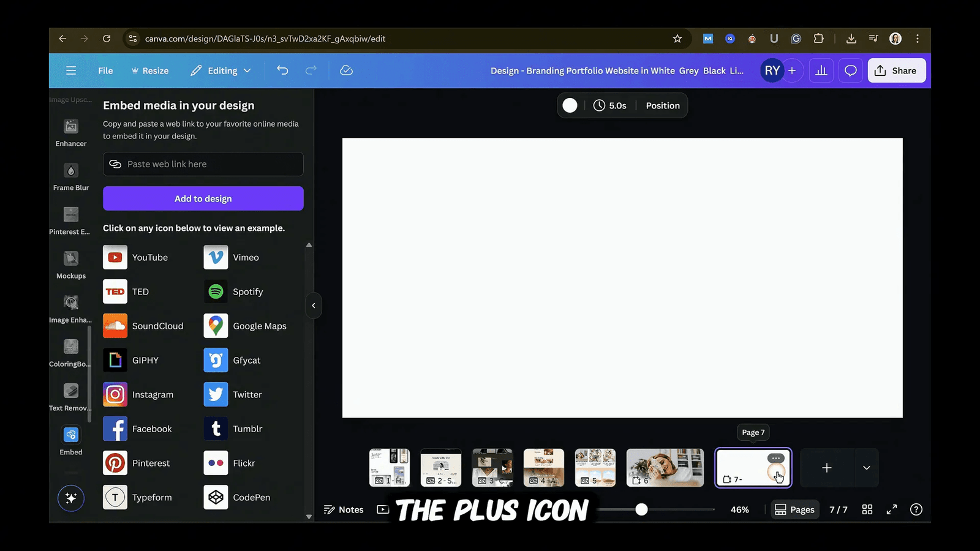Check the cloud save status icon
This screenshot has width=980, height=551.
click(x=346, y=70)
